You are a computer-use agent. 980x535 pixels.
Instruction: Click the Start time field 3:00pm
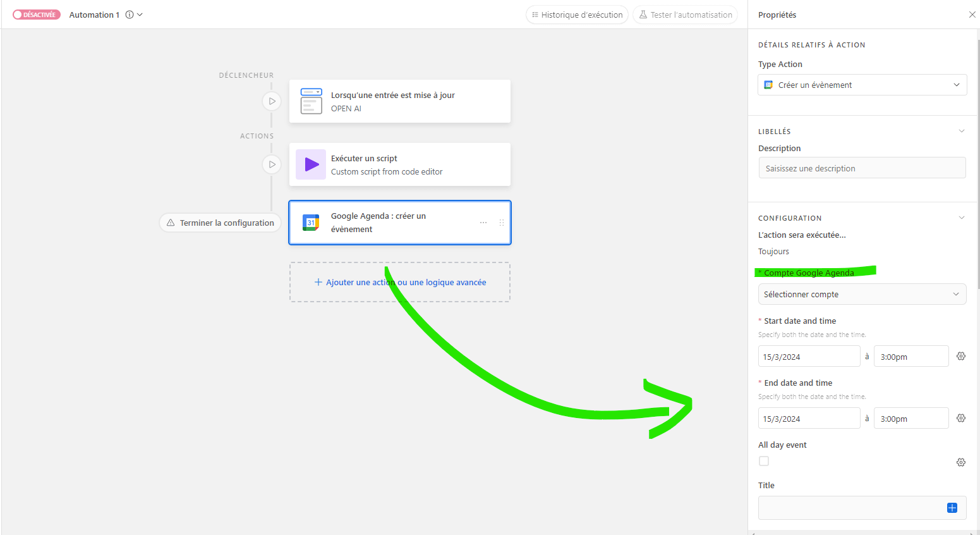pyautogui.click(x=911, y=357)
